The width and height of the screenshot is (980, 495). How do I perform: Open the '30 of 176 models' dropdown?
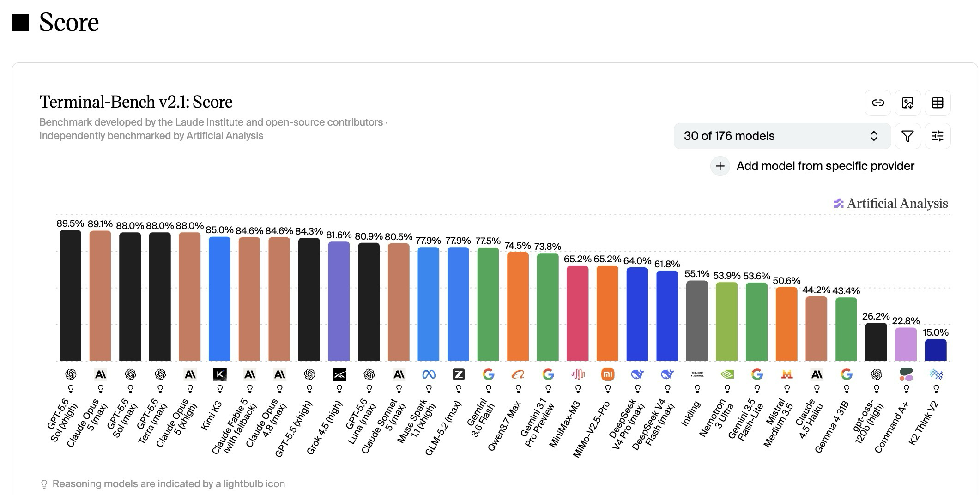(782, 136)
